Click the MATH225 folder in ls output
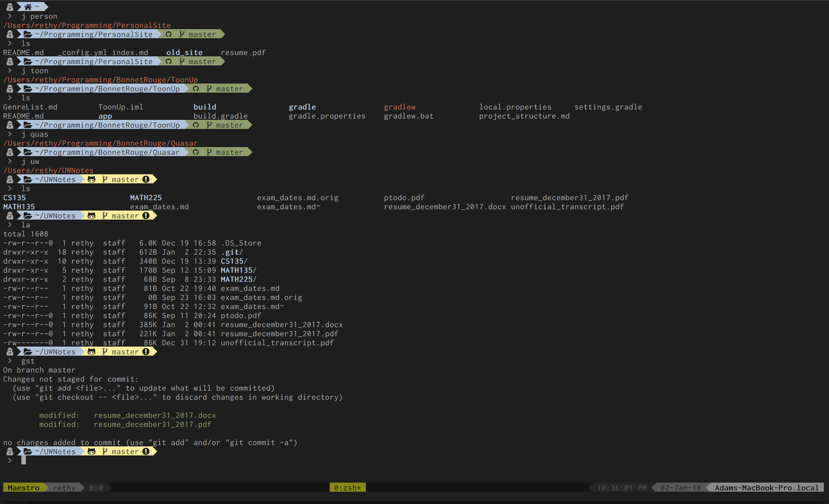 point(146,198)
